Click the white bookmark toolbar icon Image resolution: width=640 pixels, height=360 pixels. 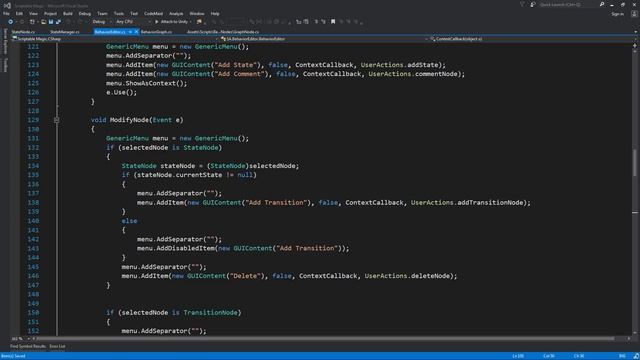(x=333, y=22)
